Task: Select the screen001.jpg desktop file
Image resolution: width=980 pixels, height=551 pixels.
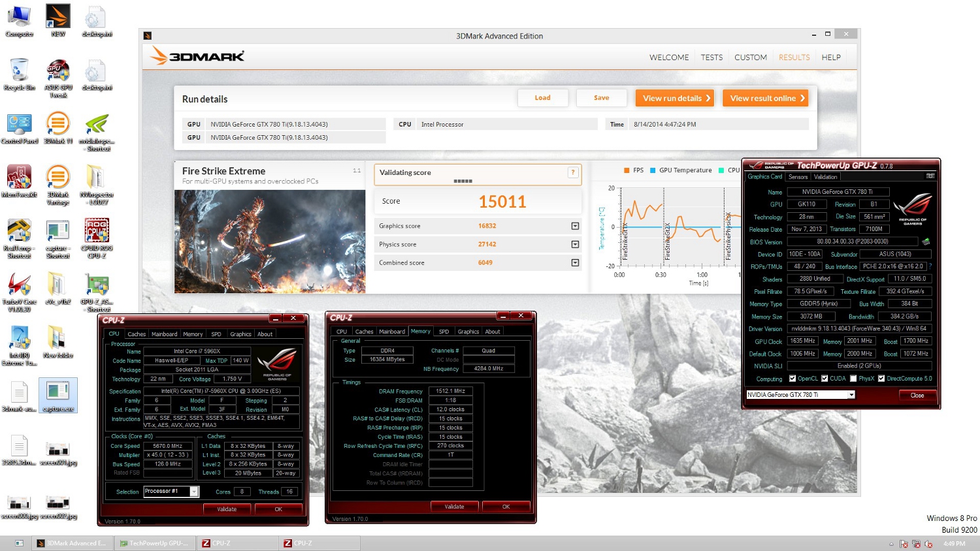Action: click(x=57, y=453)
